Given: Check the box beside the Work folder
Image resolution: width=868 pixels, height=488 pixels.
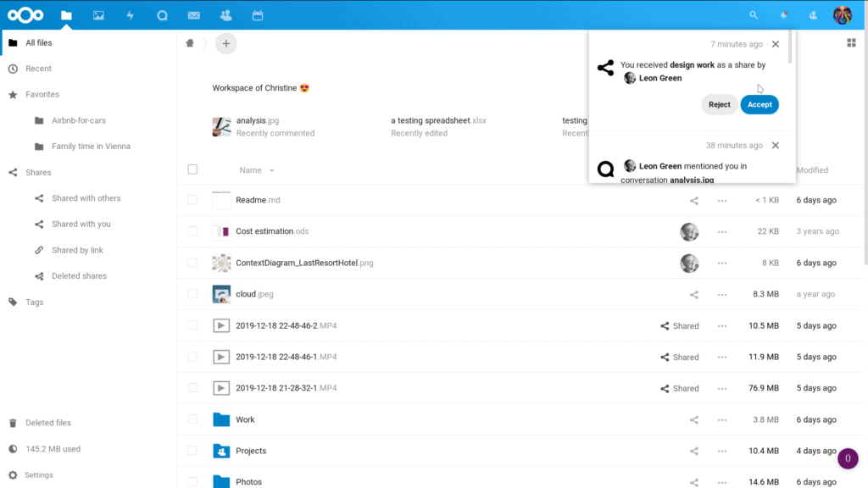Looking at the screenshot, I should [192, 419].
